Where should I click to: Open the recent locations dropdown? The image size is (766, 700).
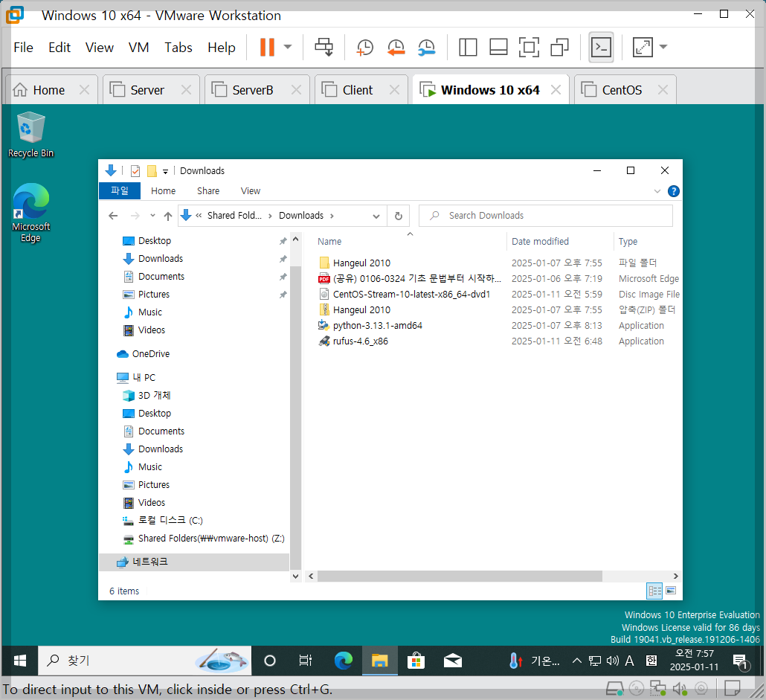(x=152, y=216)
